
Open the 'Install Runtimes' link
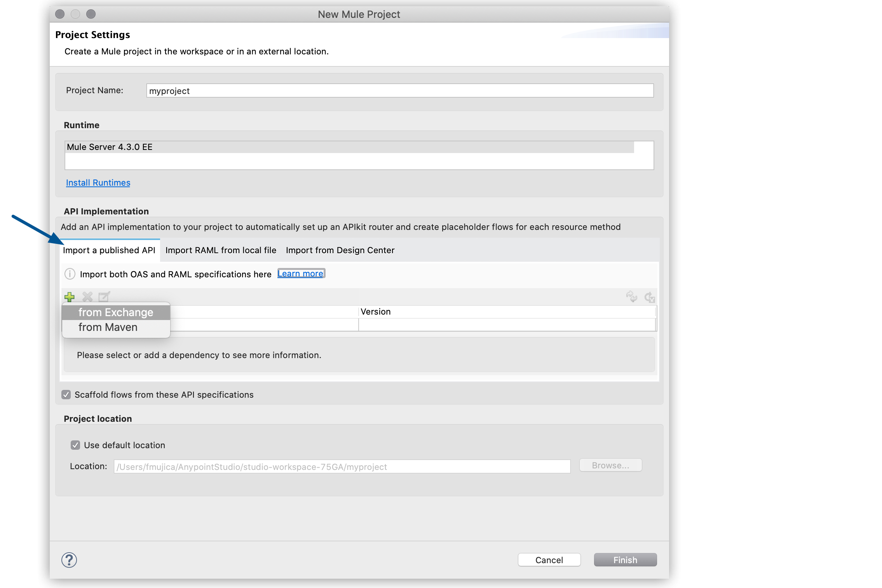[x=98, y=183]
